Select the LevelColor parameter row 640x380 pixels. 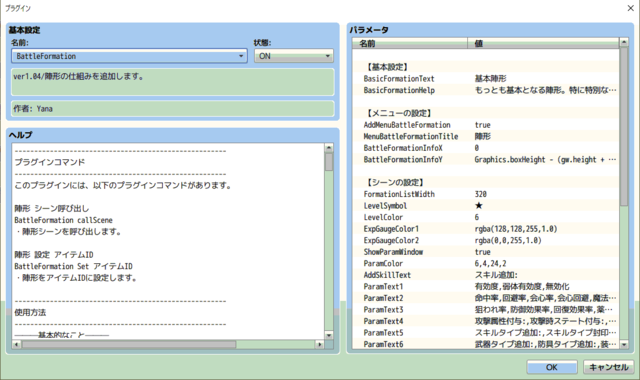tap(485, 217)
